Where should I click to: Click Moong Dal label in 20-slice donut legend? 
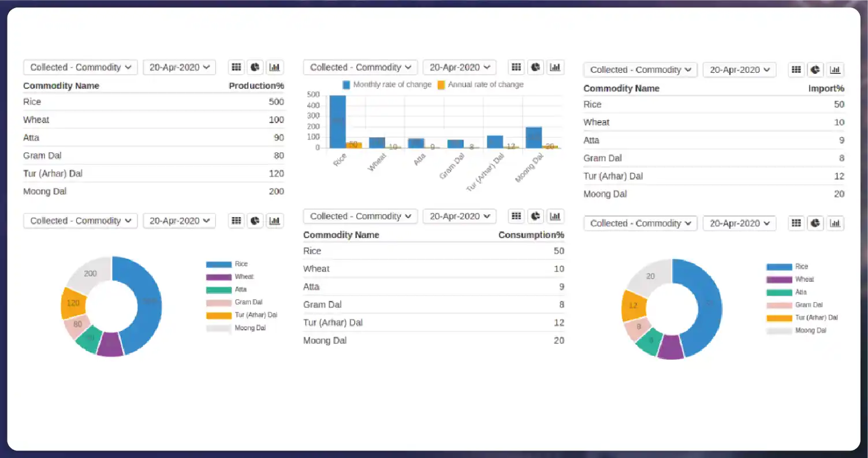point(810,331)
